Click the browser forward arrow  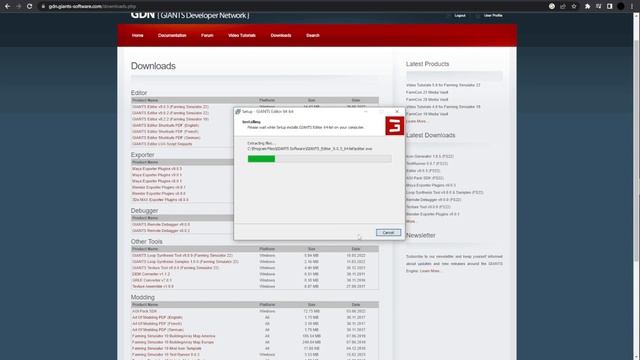18,6
